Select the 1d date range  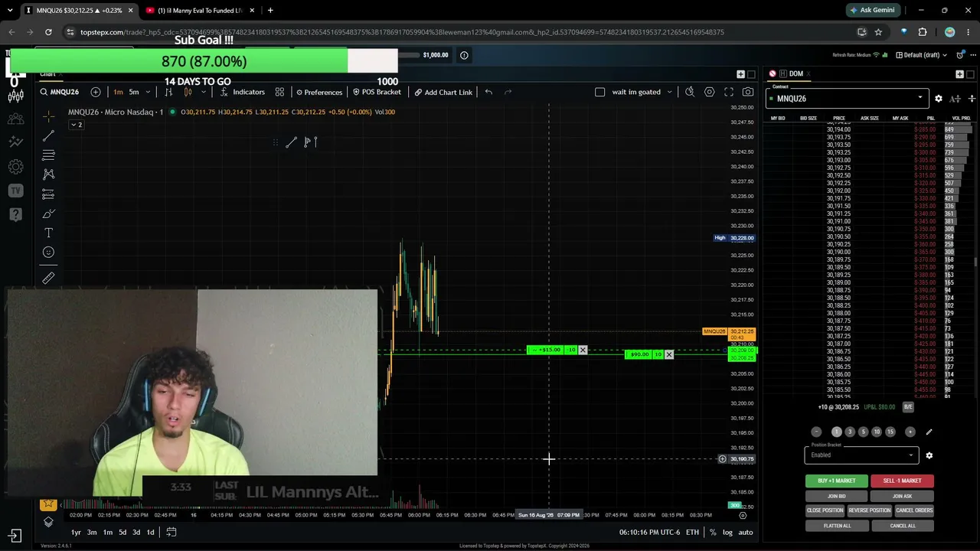click(150, 532)
